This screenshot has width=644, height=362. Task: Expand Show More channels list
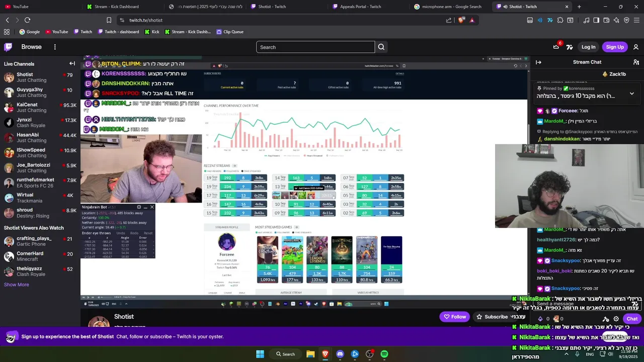coord(17,285)
